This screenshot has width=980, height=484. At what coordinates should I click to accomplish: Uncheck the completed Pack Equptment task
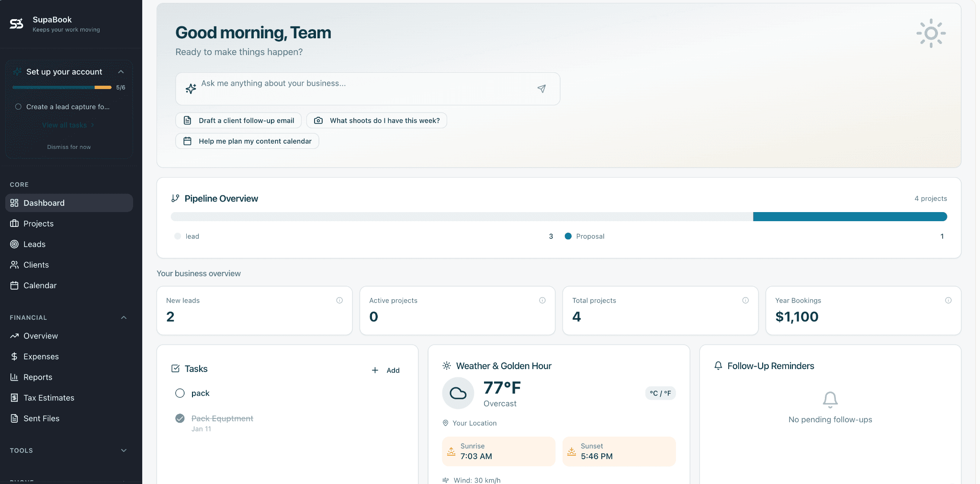click(180, 418)
